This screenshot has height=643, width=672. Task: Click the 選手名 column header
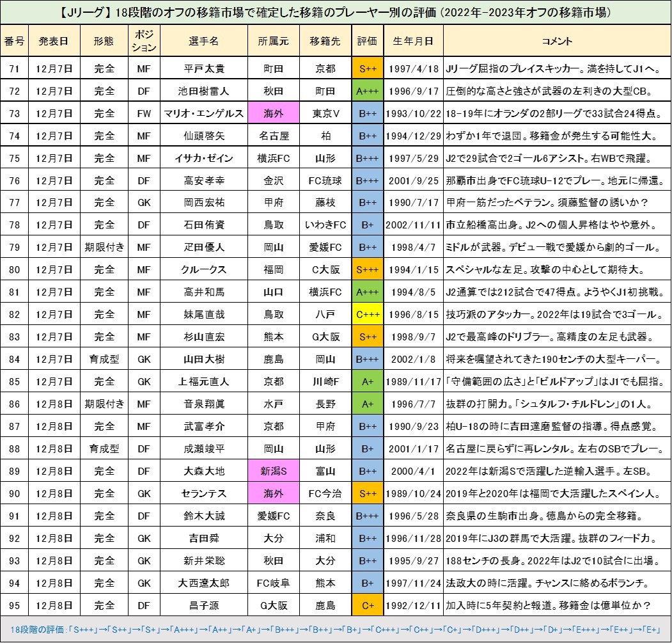coord(204,42)
